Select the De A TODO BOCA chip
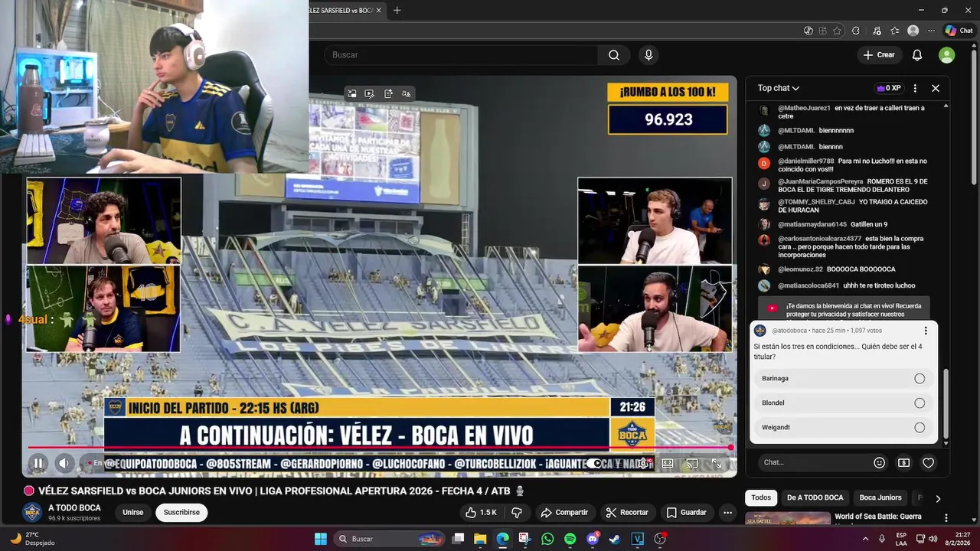This screenshot has height=551, width=980. click(815, 498)
